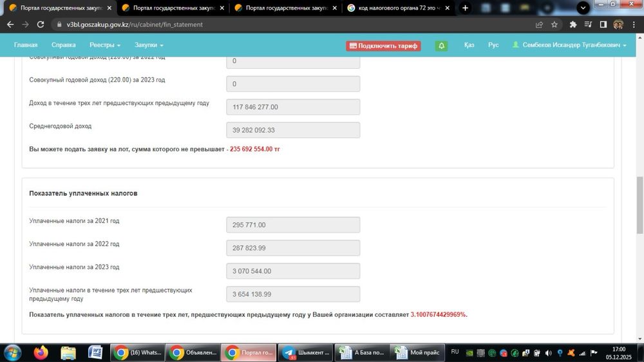This screenshot has height=362, width=644.
Task: Reload the goszakup page
Action: click(40, 24)
